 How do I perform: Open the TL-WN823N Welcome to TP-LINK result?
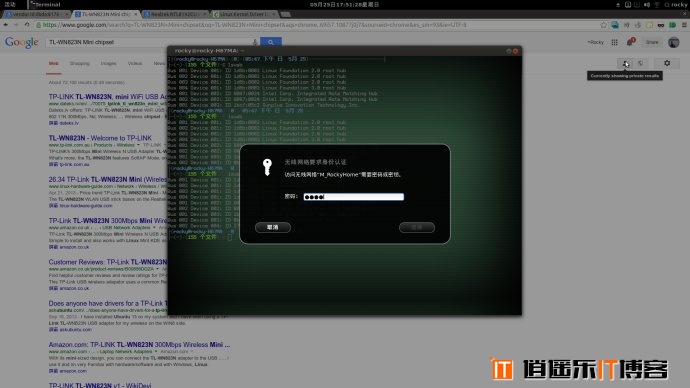tap(100, 138)
